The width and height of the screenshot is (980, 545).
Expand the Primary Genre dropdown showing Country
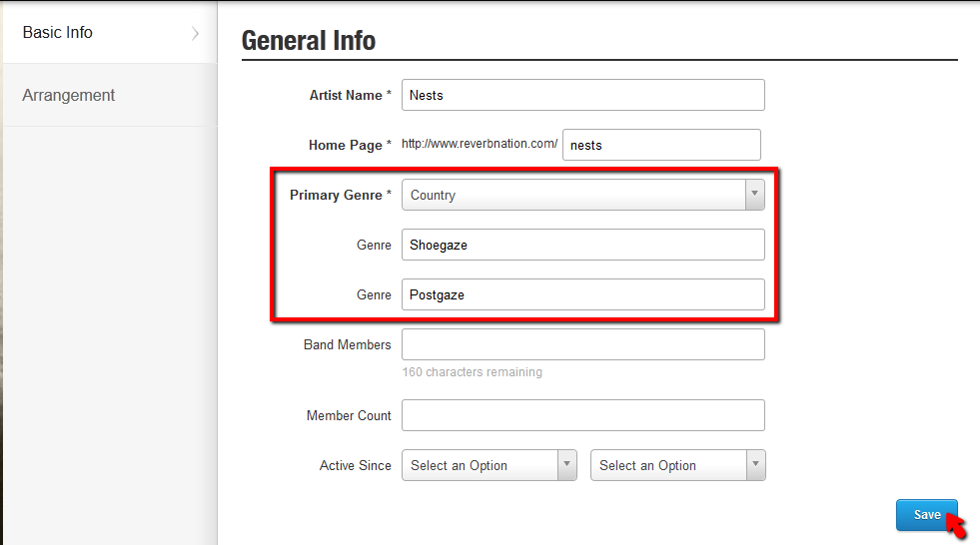click(582, 195)
